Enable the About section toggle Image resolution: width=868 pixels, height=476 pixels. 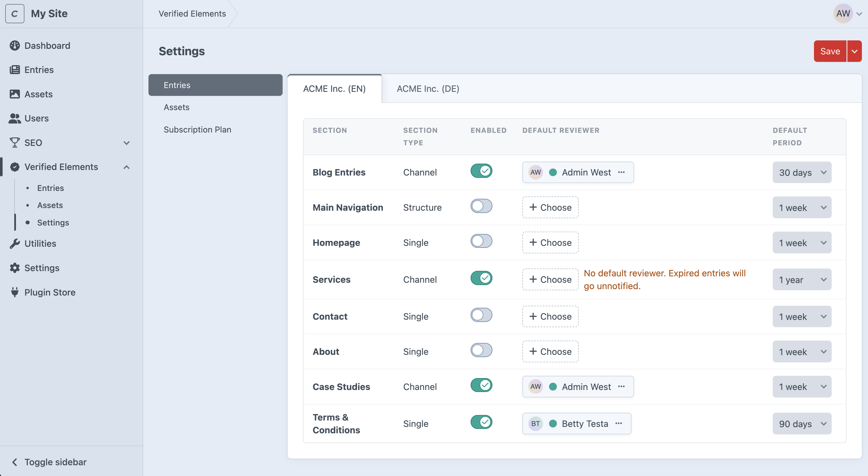point(481,350)
